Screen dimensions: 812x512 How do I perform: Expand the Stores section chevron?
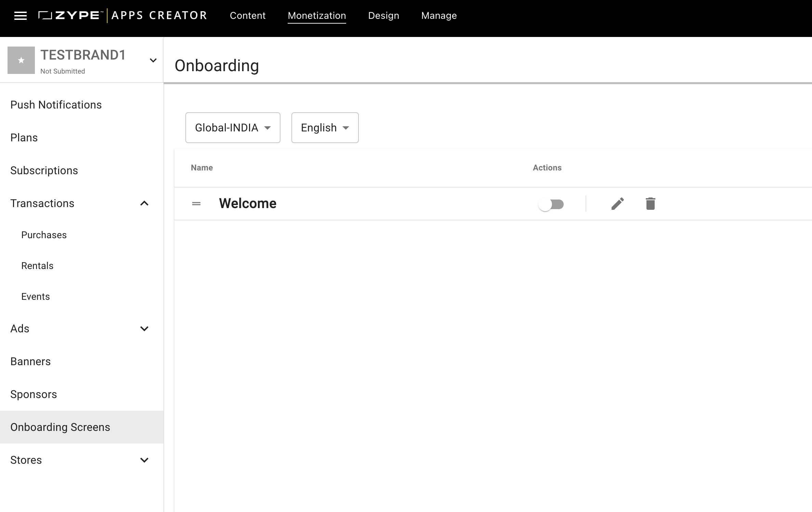click(x=144, y=460)
